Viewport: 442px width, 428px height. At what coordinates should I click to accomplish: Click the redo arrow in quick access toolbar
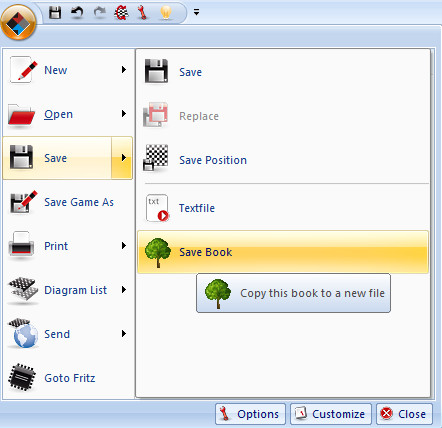(x=99, y=13)
